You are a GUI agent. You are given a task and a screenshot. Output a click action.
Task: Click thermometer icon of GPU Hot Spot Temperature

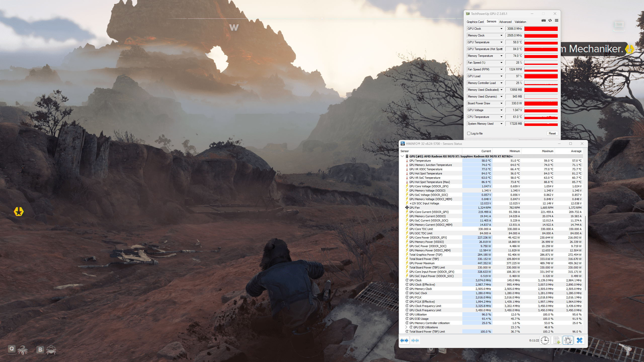tap(407, 173)
